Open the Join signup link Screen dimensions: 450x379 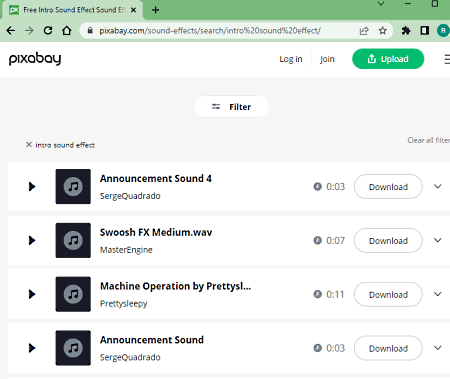[x=327, y=59]
